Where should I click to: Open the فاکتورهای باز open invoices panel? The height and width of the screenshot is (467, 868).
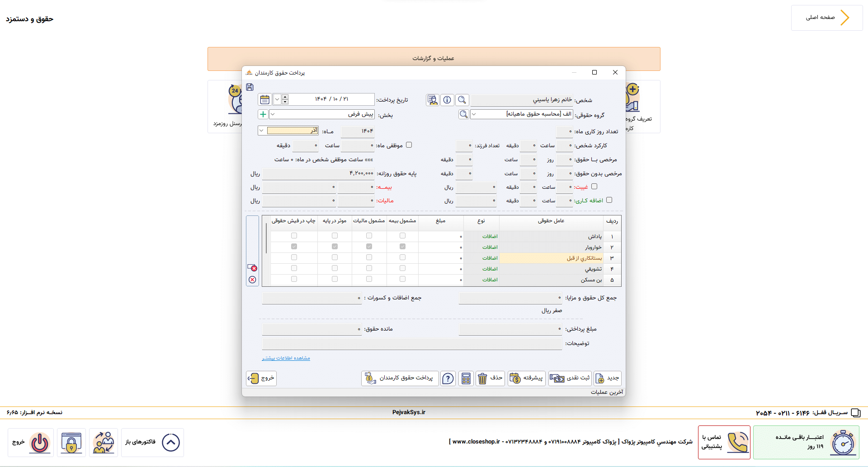[153, 443]
